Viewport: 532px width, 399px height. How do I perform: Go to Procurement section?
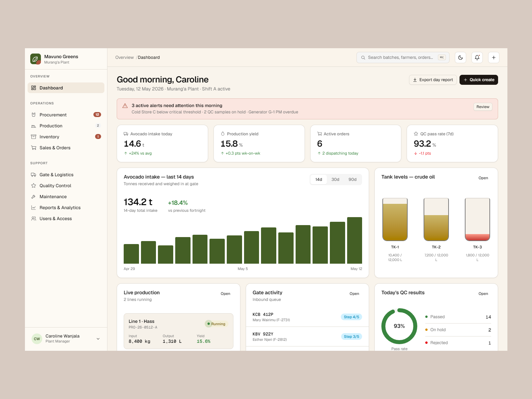66,115
